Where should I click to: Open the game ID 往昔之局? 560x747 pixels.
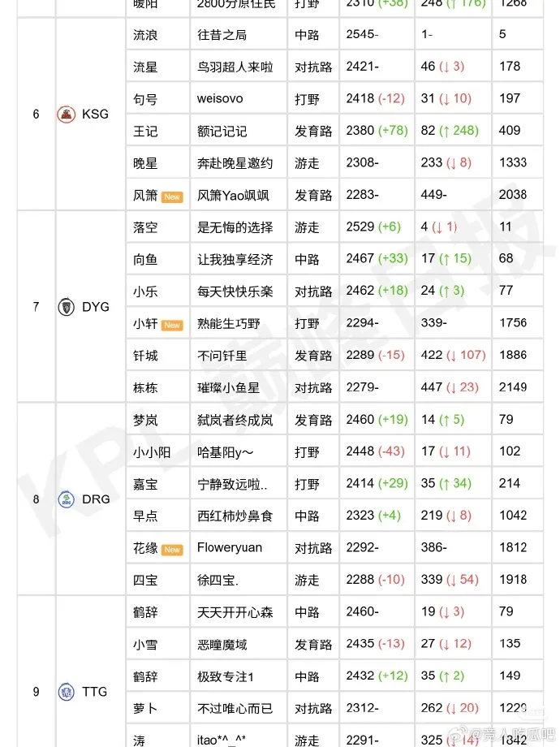tap(222, 35)
